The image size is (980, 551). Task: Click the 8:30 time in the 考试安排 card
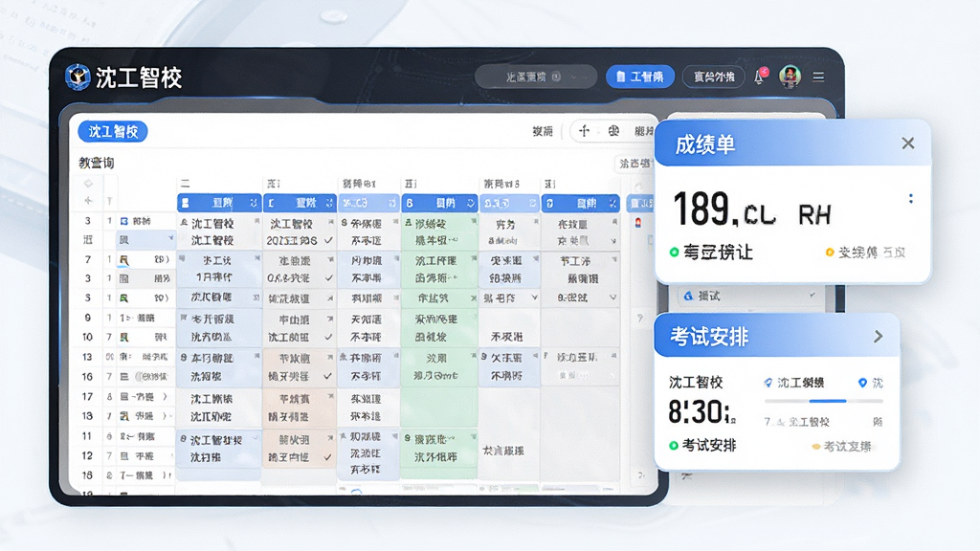(702, 412)
